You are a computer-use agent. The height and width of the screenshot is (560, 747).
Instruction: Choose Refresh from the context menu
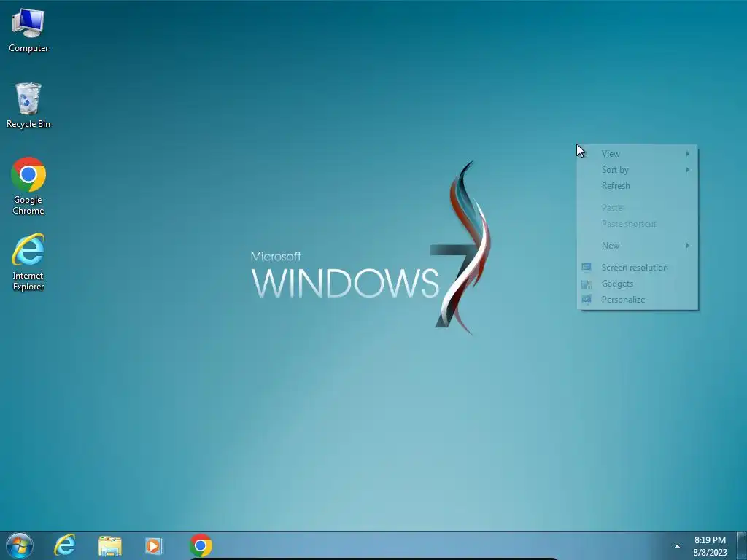(x=638, y=186)
